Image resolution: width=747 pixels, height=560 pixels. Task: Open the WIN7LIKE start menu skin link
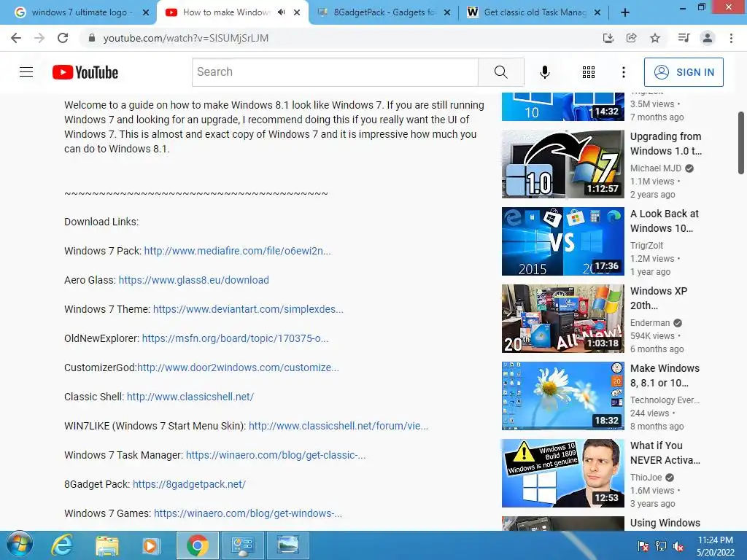(x=338, y=426)
